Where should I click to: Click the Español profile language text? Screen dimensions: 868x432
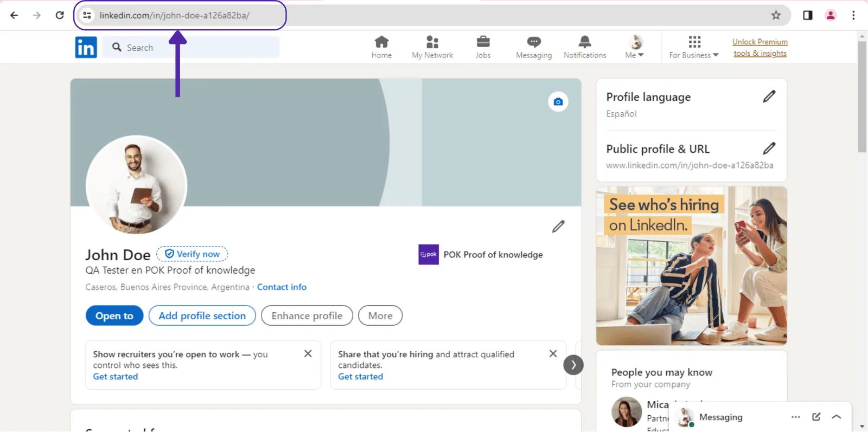click(x=621, y=114)
